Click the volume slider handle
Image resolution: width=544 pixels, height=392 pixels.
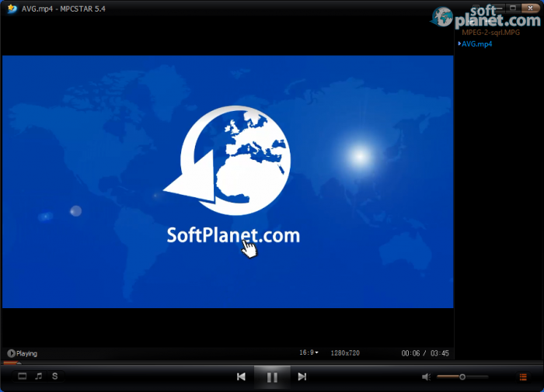[462, 376]
